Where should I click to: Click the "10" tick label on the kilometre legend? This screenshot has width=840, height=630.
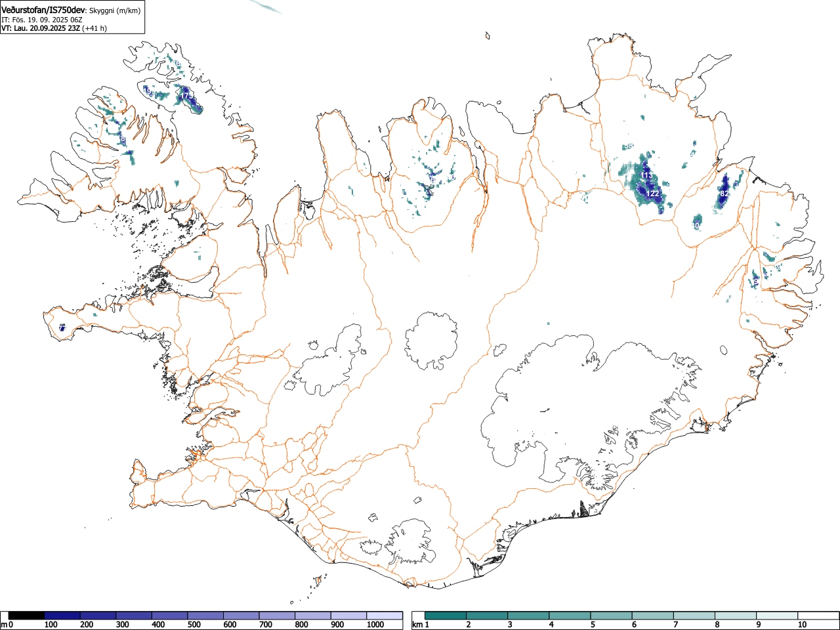point(802,625)
